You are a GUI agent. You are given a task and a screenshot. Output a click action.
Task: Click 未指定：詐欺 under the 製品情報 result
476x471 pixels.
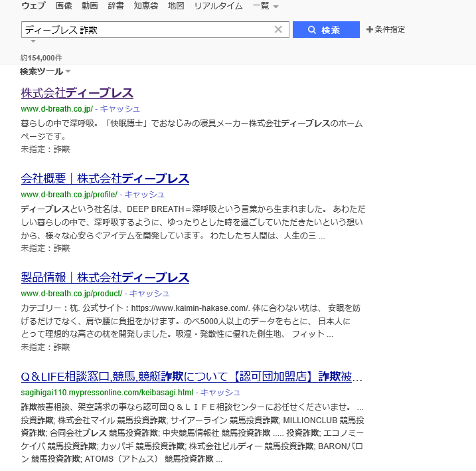coord(46,347)
